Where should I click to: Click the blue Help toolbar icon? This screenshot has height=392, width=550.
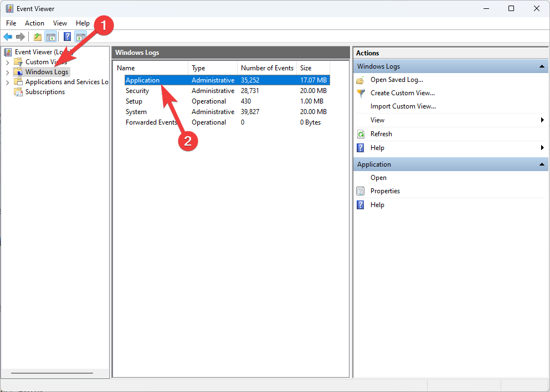coord(67,37)
